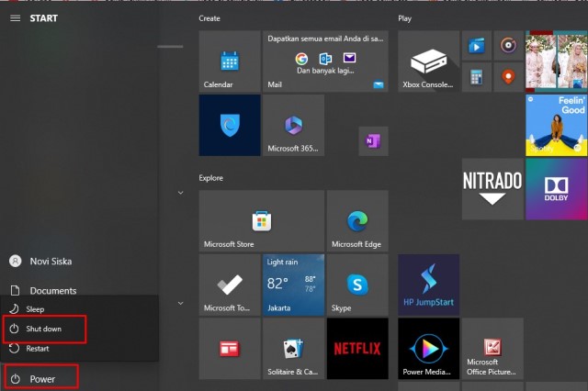Click the Power button
Viewport: 588px width, 391px height.
[x=41, y=379]
